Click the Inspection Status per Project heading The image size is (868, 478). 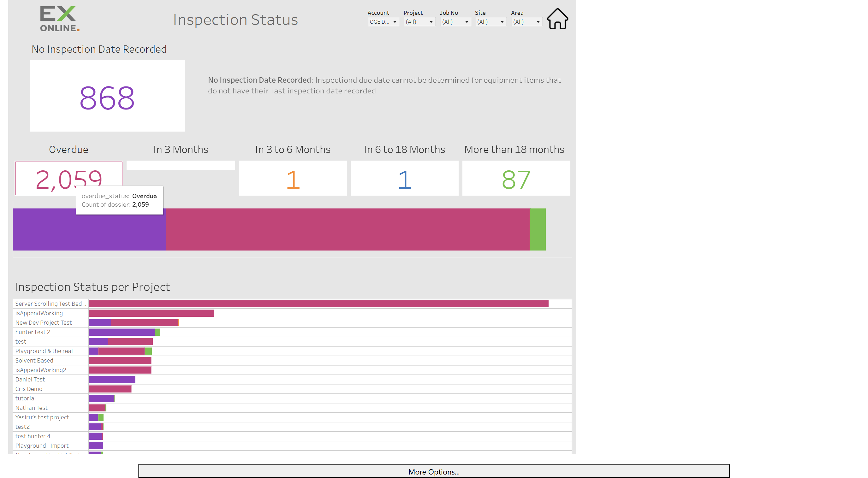92,287
